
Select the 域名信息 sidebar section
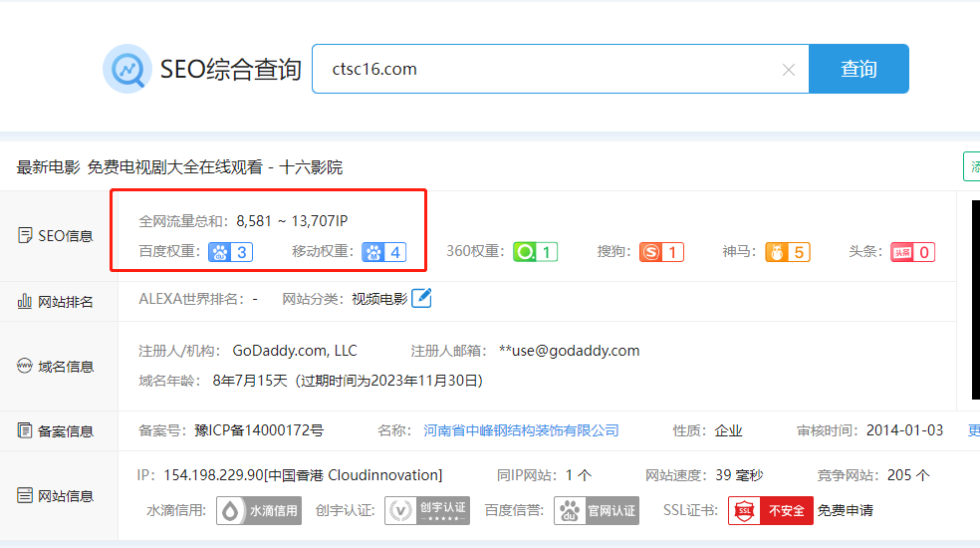point(57,367)
